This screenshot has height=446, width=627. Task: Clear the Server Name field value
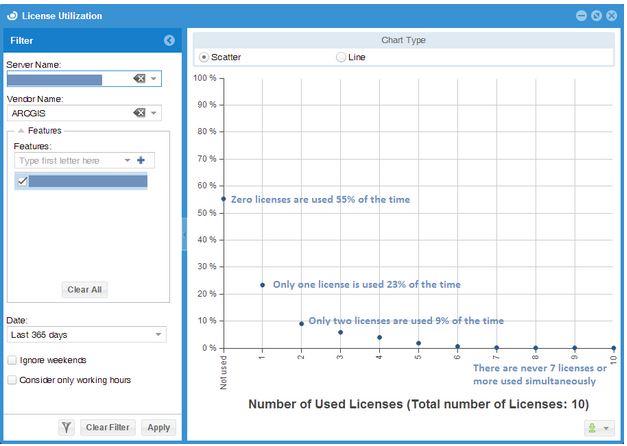click(x=140, y=78)
